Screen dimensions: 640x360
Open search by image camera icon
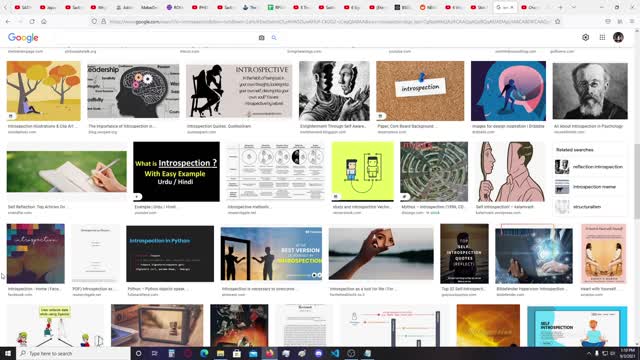pos(261,38)
